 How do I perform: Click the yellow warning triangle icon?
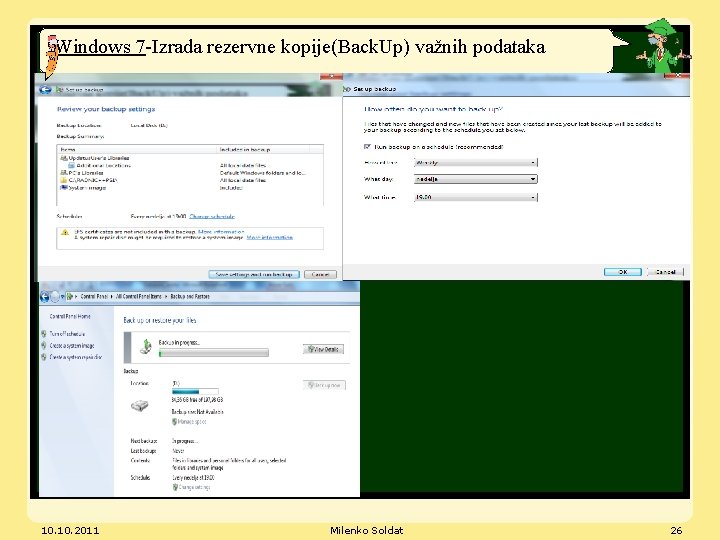tap(65, 232)
